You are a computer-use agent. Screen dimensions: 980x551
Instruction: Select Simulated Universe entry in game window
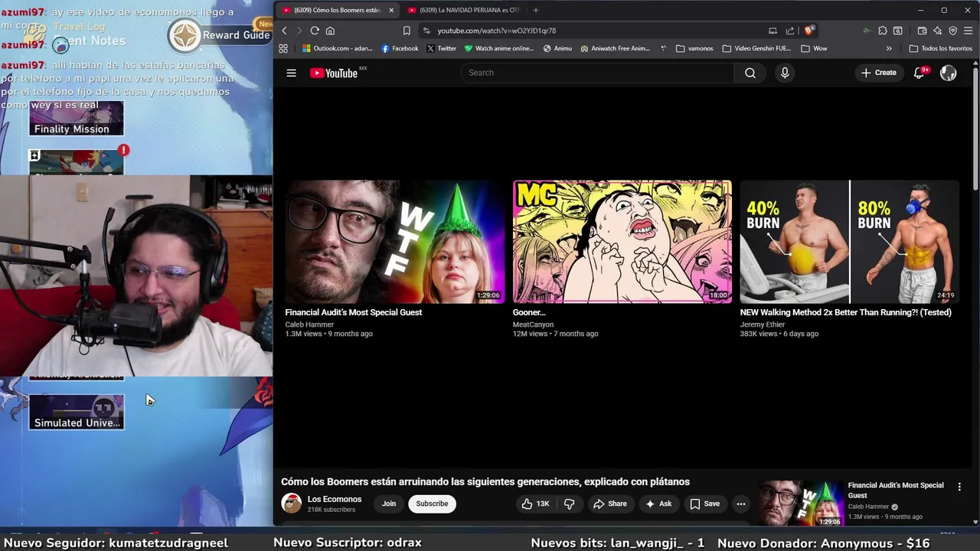point(76,412)
